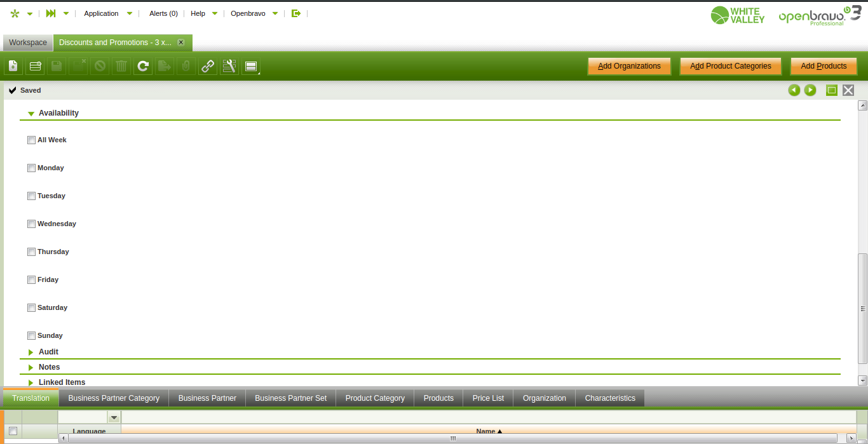Click the form scrollbar up arrow
Image resolution: width=868 pixels, height=444 pixels.
862,105
